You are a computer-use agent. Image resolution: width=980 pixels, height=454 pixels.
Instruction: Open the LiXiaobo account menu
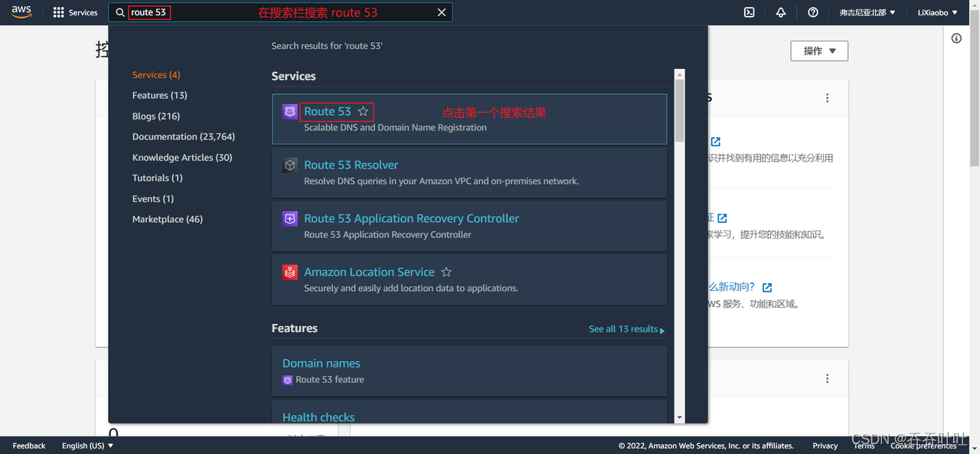[x=937, y=12]
